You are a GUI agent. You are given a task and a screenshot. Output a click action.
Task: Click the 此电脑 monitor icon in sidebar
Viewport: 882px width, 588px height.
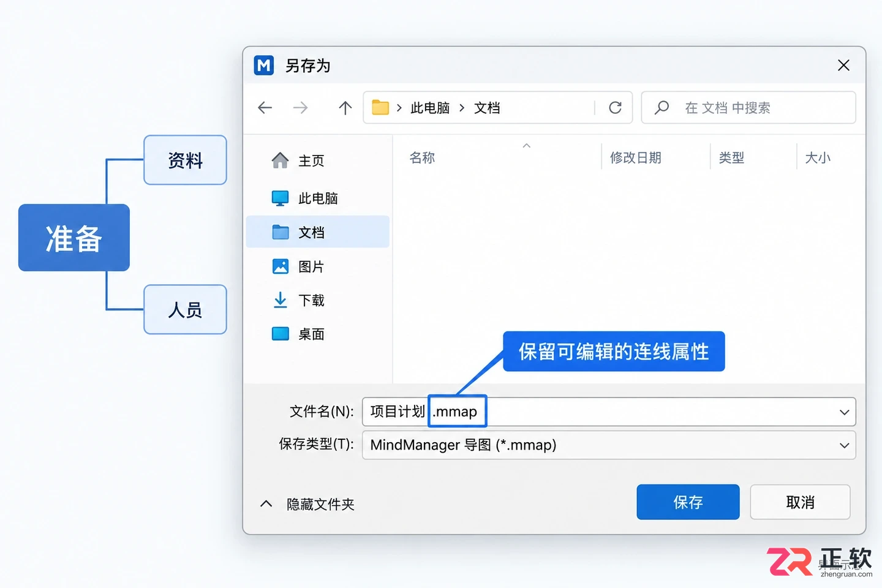(280, 198)
